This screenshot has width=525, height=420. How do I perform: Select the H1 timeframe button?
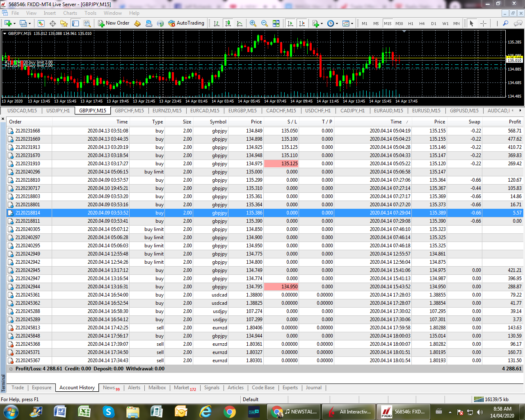411,23
